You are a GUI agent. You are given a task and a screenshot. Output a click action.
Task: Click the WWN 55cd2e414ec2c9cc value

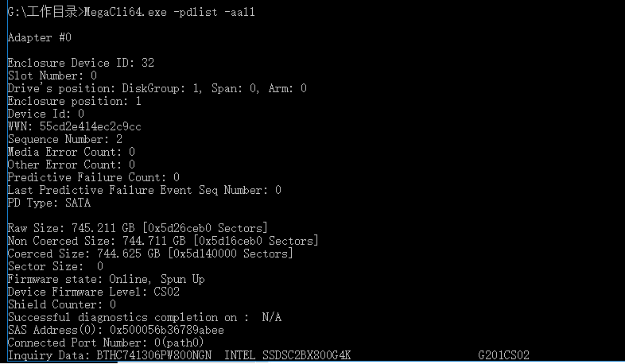[x=90, y=126]
